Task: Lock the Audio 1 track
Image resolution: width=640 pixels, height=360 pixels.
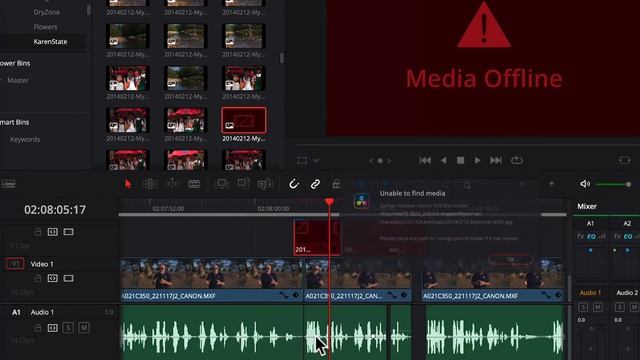Action: [38, 328]
